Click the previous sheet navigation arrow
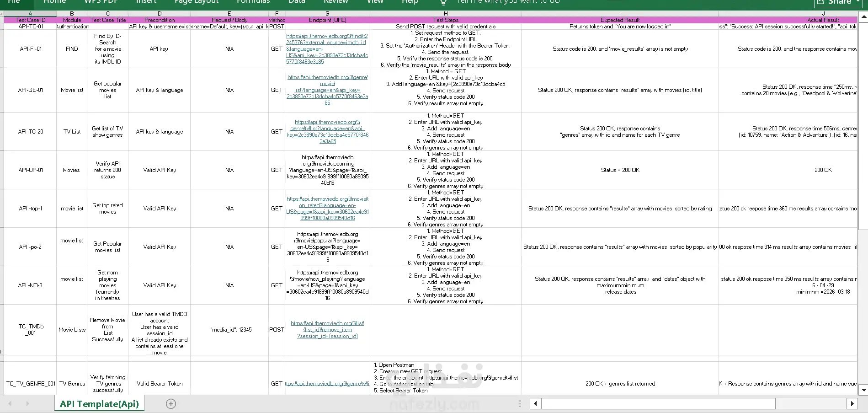Viewport: 868px width, 413px height. pyautogui.click(x=10, y=404)
